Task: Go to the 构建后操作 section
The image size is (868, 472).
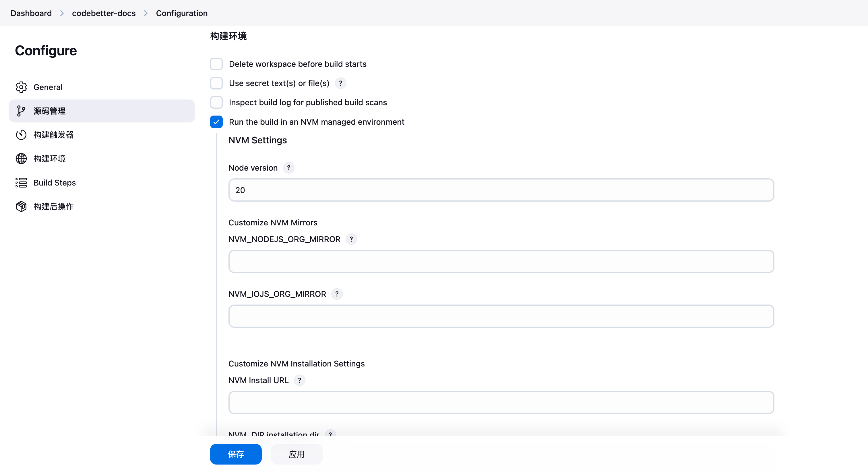Action: [102, 206]
